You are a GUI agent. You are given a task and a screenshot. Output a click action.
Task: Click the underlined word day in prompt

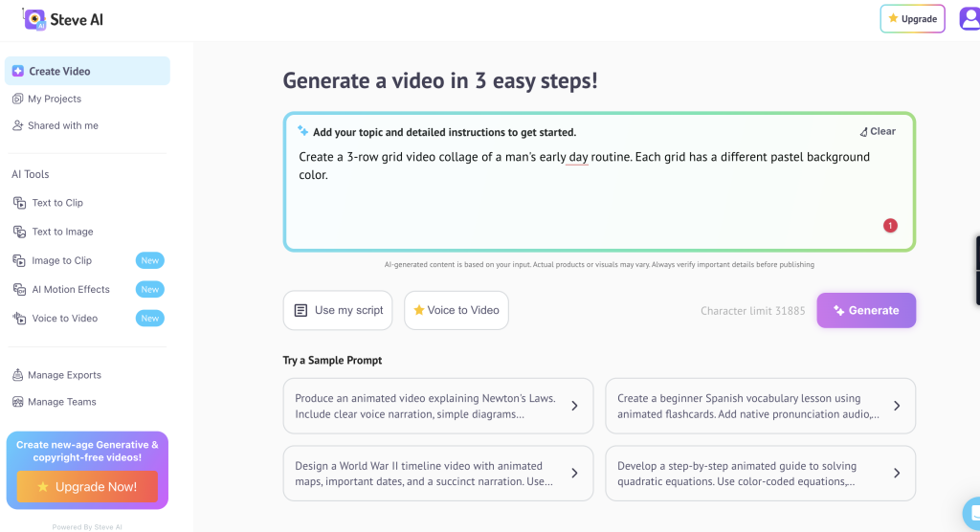tap(578, 157)
